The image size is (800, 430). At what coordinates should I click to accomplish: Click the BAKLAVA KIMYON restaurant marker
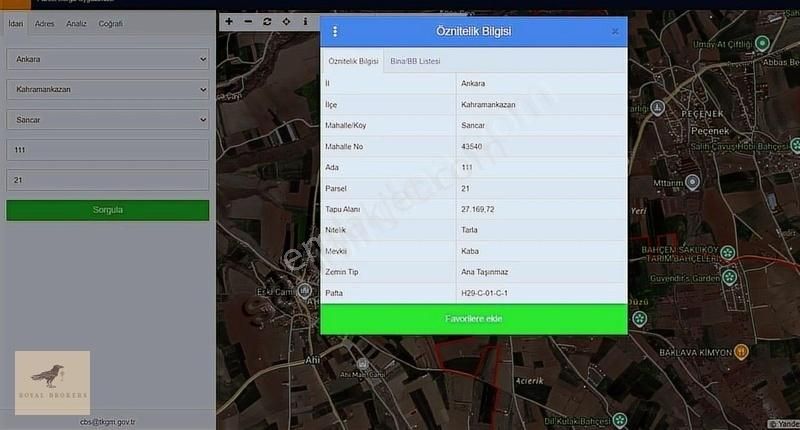pyautogui.click(x=741, y=351)
